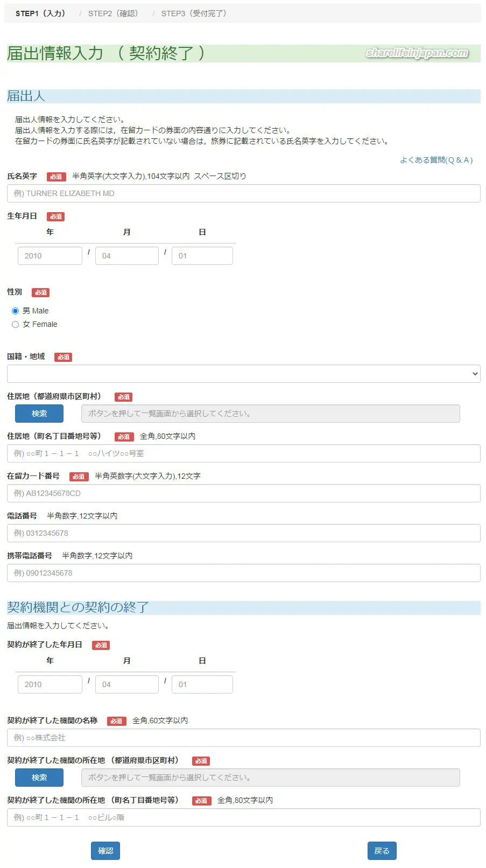
Task: Click the contract end day field
Action: click(x=202, y=684)
